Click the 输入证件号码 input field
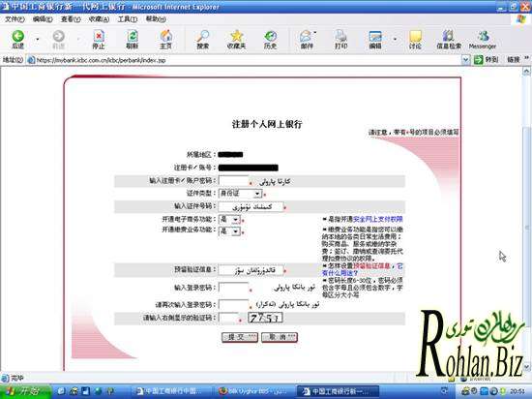Screen dimensions: 532x399 pyautogui.click(x=251, y=206)
